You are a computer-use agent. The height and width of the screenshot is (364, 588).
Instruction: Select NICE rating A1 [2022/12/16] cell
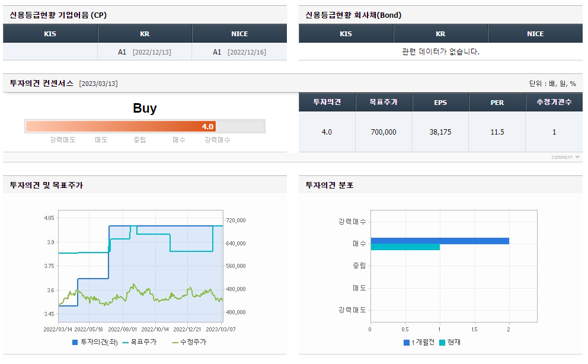pos(239,52)
